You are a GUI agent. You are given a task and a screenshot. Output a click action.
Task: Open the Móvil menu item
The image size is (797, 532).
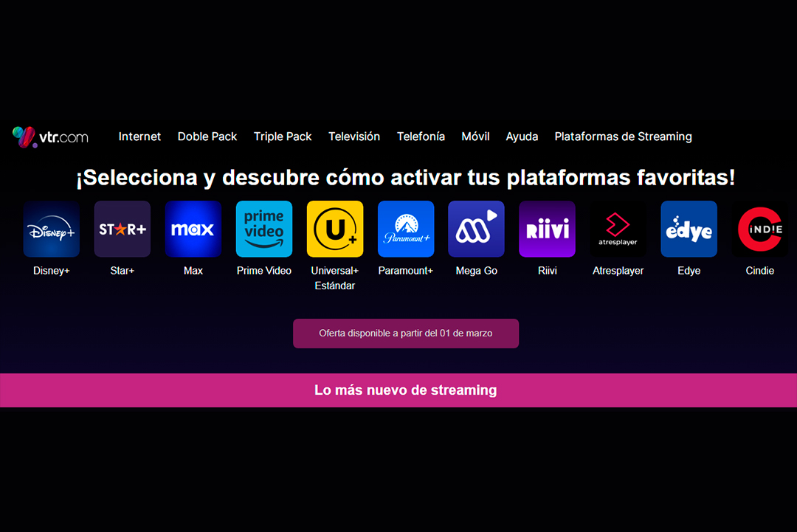coord(475,137)
